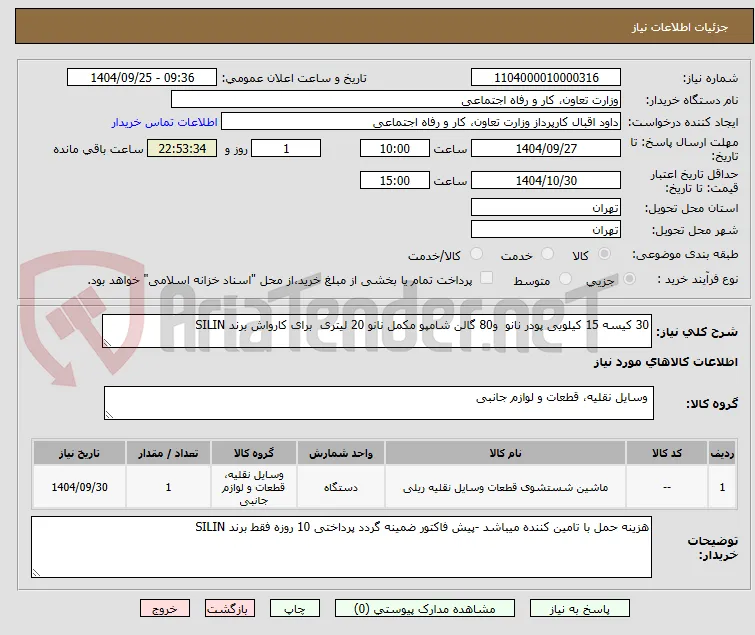The image size is (755, 635).
Task: Click the تعداد / مقدار column header
Action: (168, 454)
